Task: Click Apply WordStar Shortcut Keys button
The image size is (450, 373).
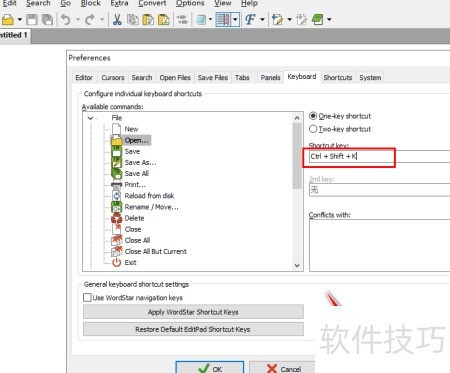Action: [193, 312]
